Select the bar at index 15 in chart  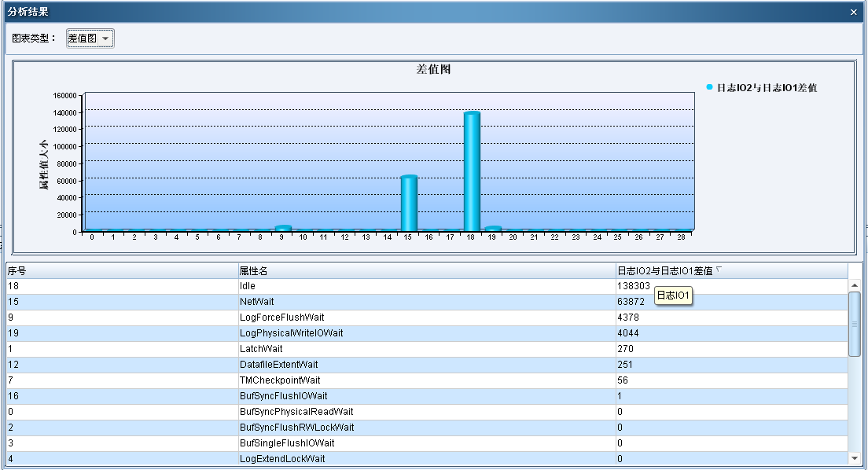tap(408, 203)
